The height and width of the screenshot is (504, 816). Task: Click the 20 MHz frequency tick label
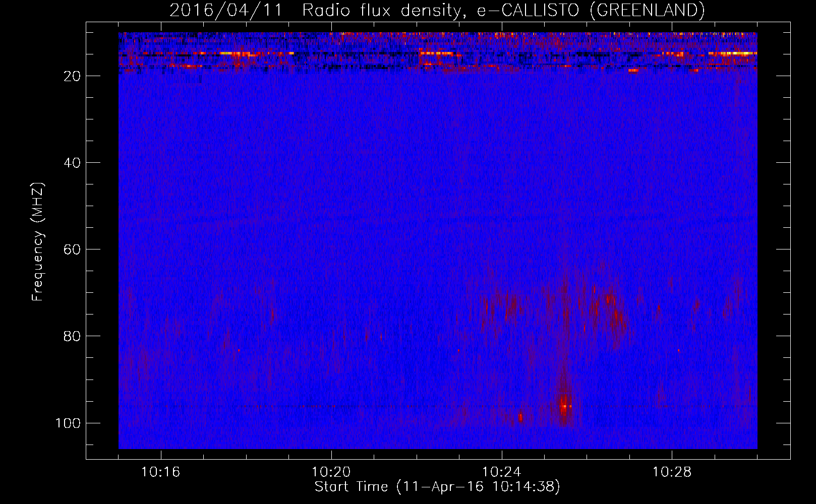[73, 76]
